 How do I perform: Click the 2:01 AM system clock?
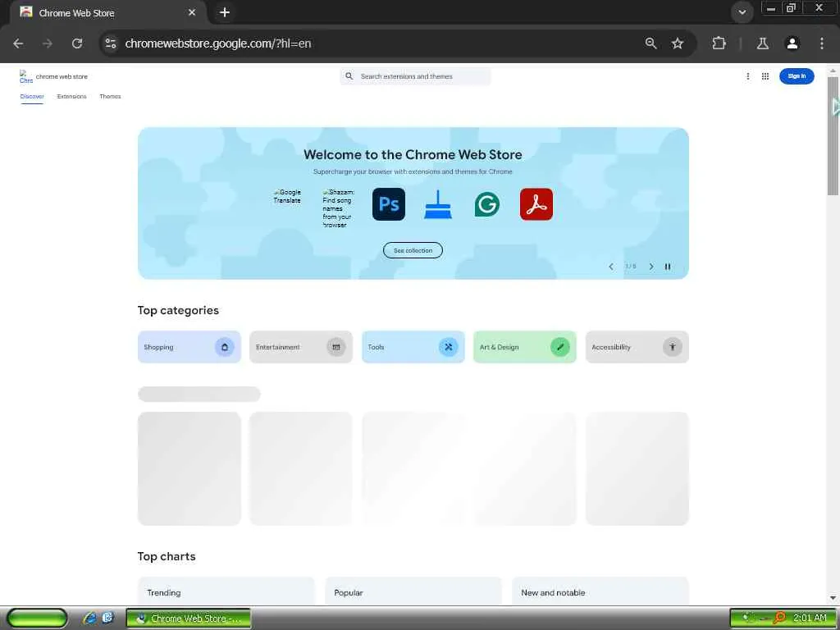810,619
